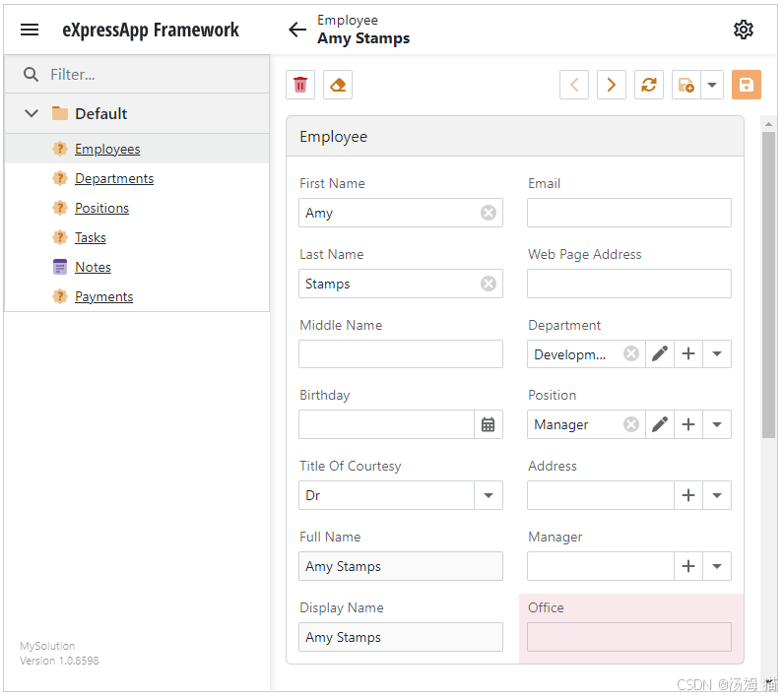This screenshot has height=698, width=784.
Task: Click the Notes item icon
Action: 60,267
